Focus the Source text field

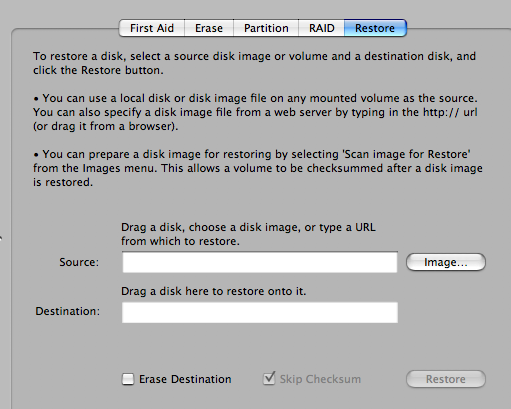click(x=260, y=262)
